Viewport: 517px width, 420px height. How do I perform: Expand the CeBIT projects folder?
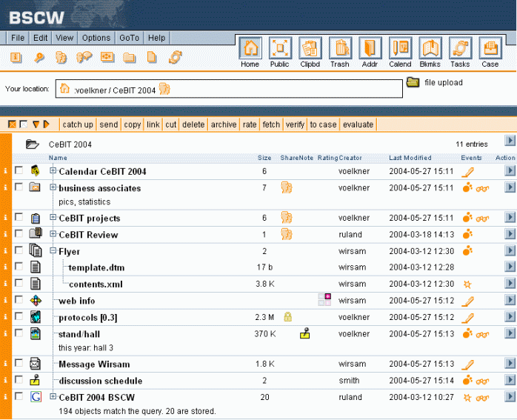53,218
